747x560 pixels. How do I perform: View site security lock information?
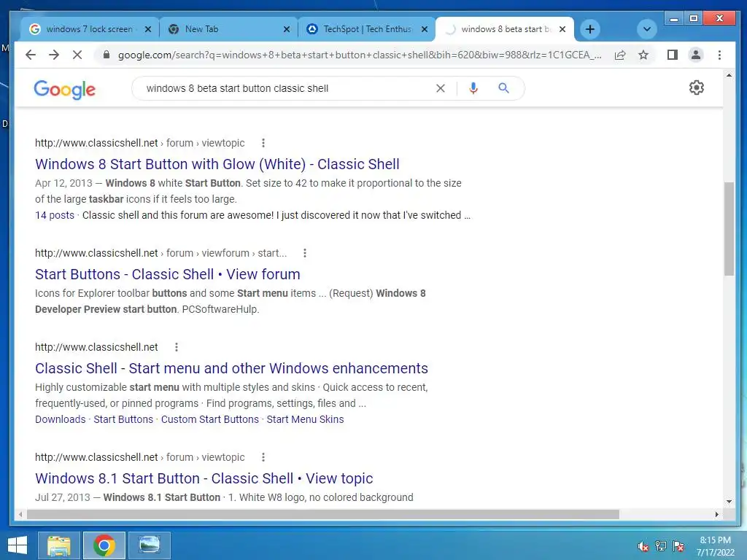pos(107,55)
